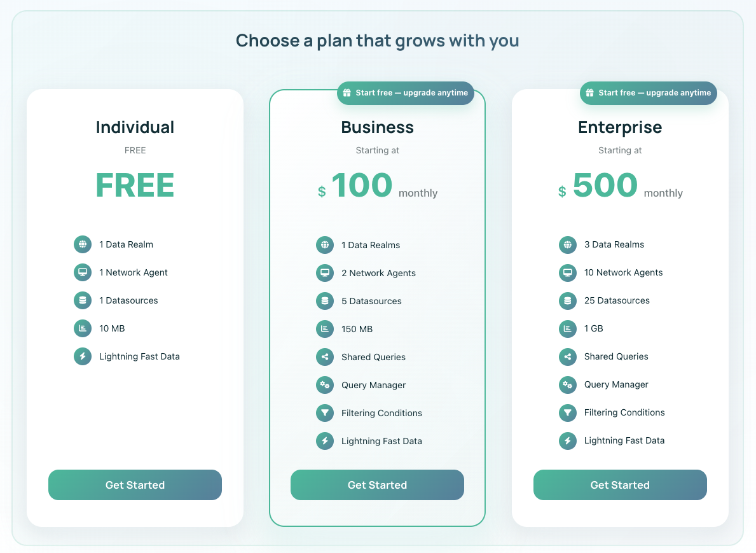Click the funnel icon beside Business Filtering Conditions
The image size is (756, 553).
point(325,413)
